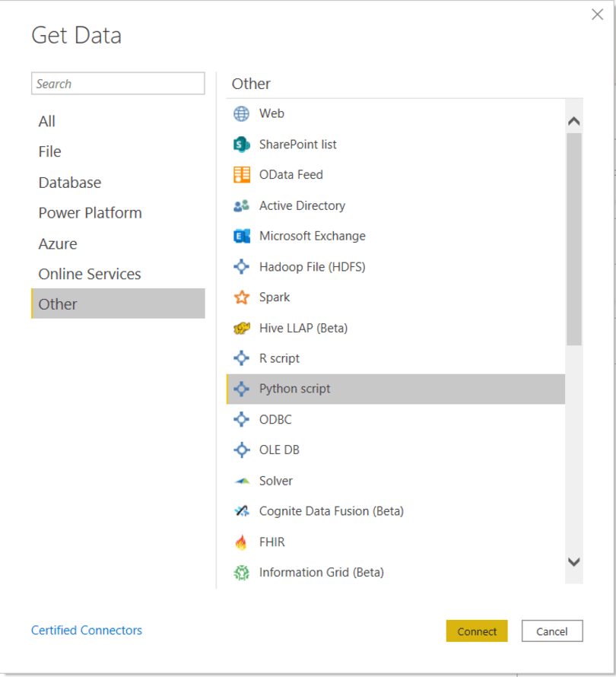Click the Microsoft Exchange icon

pos(241,236)
